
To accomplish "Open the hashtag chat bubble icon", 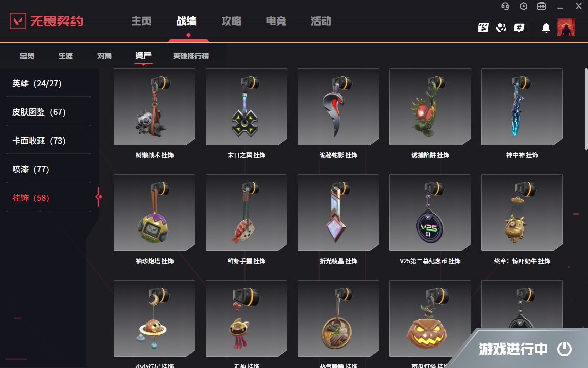I will (x=519, y=28).
